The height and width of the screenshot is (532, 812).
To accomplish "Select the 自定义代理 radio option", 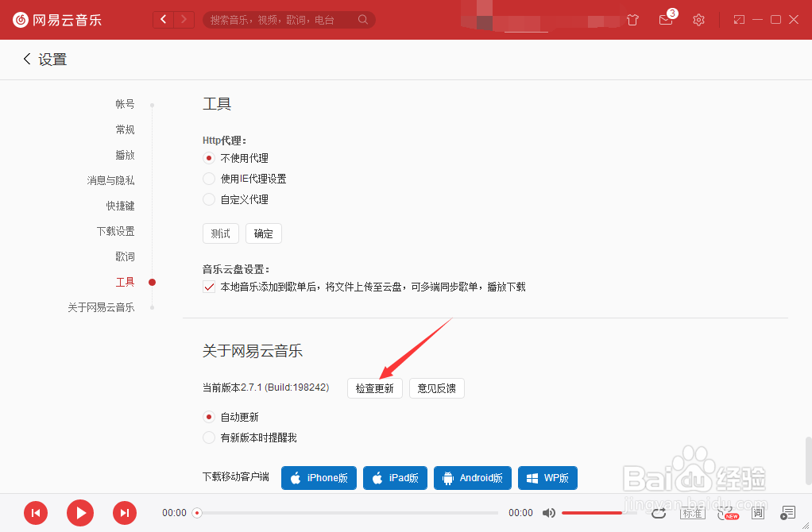I will pyautogui.click(x=209, y=199).
